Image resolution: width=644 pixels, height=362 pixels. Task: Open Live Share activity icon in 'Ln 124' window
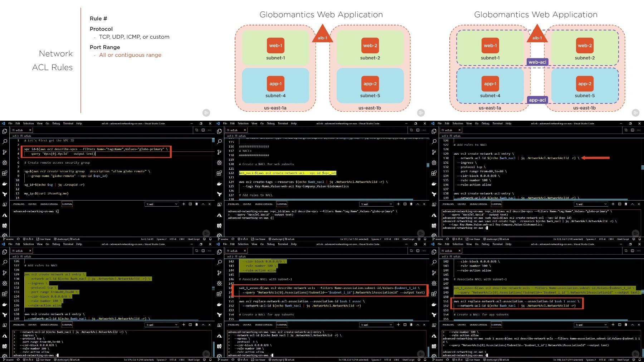[x=434, y=226]
